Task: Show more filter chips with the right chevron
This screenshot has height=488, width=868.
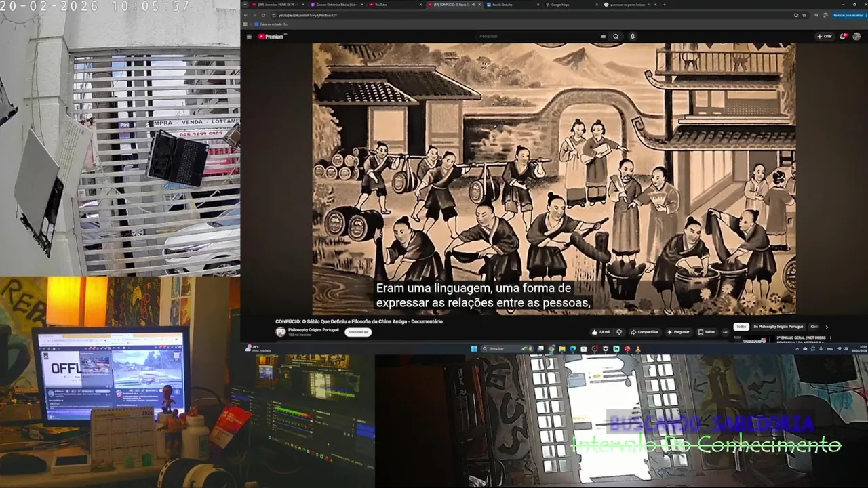Action: click(x=827, y=327)
